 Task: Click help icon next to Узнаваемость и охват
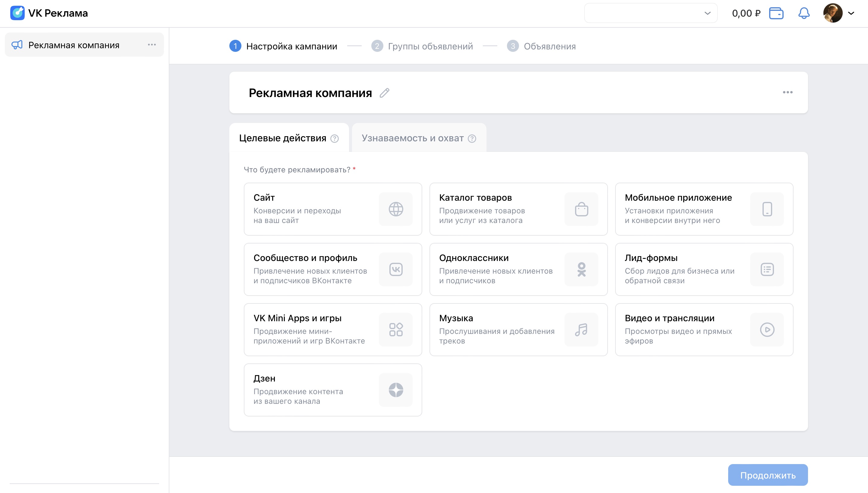472,139
